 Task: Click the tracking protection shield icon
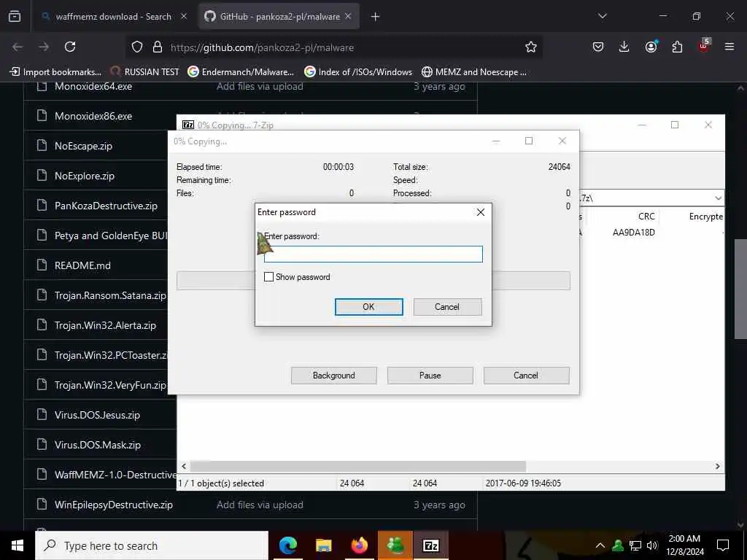coord(137,47)
